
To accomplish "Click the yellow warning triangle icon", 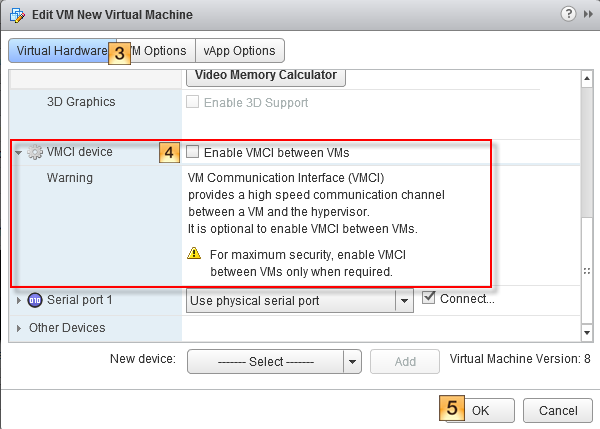I will pyautogui.click(x=194, y=253).
